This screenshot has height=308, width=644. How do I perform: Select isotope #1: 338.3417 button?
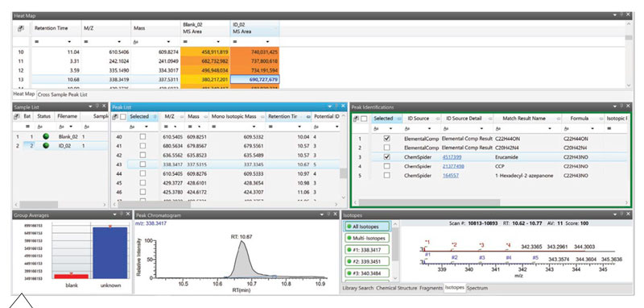pyautogui.click(x=366, y=250)
